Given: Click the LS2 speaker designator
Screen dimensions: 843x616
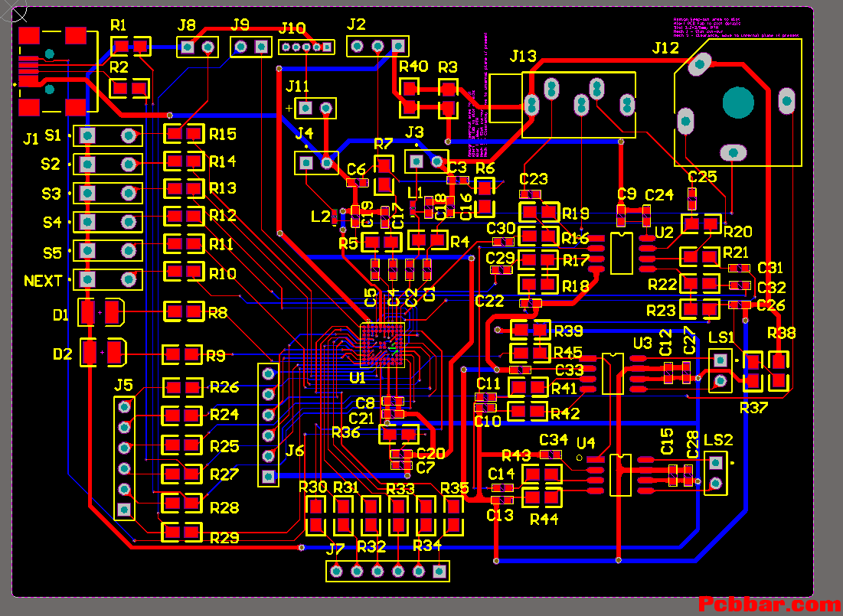Looking at the screenshot, I should click(x=719, y=440).
